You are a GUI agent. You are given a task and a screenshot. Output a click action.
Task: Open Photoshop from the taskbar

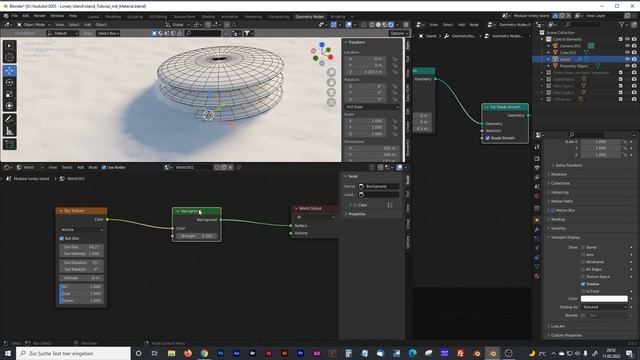[x=220, y=353]
